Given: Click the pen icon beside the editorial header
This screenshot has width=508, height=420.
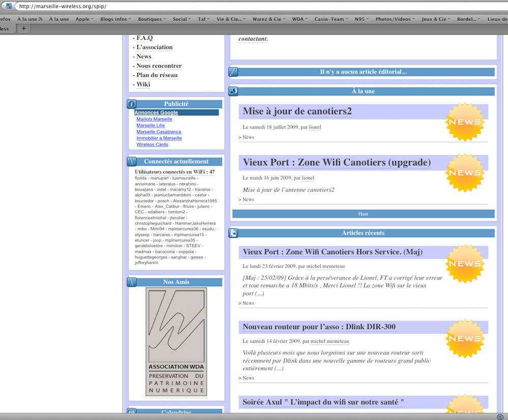Looking at the screenshot, I should [x=233, y=72].
